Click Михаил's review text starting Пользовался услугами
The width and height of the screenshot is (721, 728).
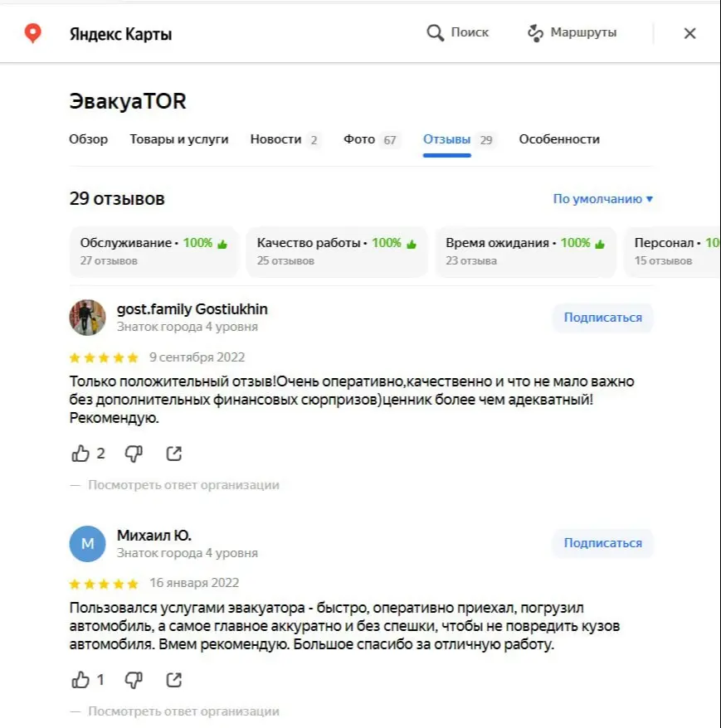[344, 626]
